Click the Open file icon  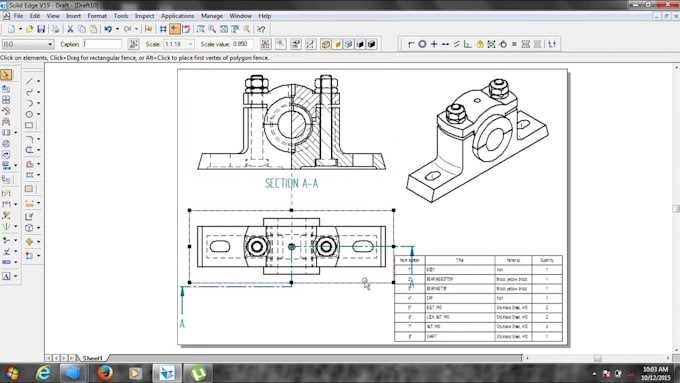click(29, 29)
